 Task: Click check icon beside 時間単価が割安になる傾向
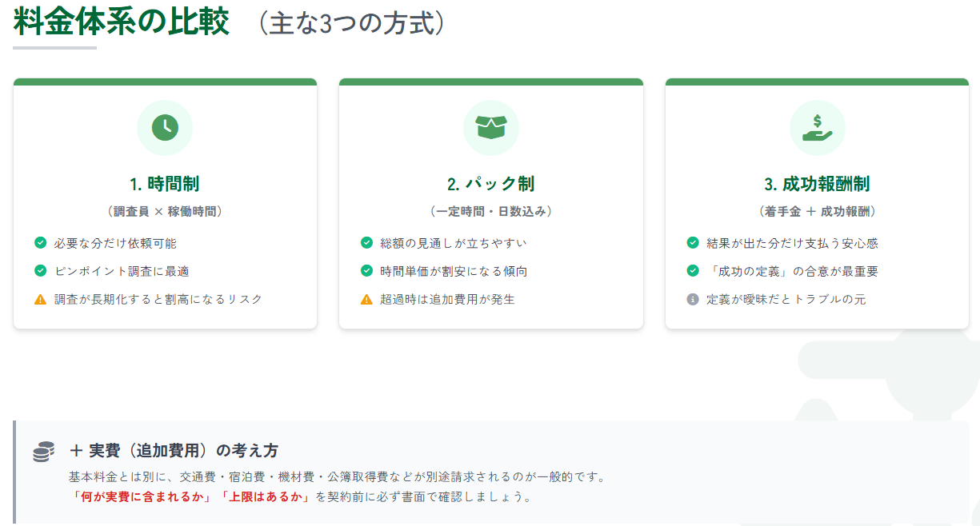click(367, 271)
